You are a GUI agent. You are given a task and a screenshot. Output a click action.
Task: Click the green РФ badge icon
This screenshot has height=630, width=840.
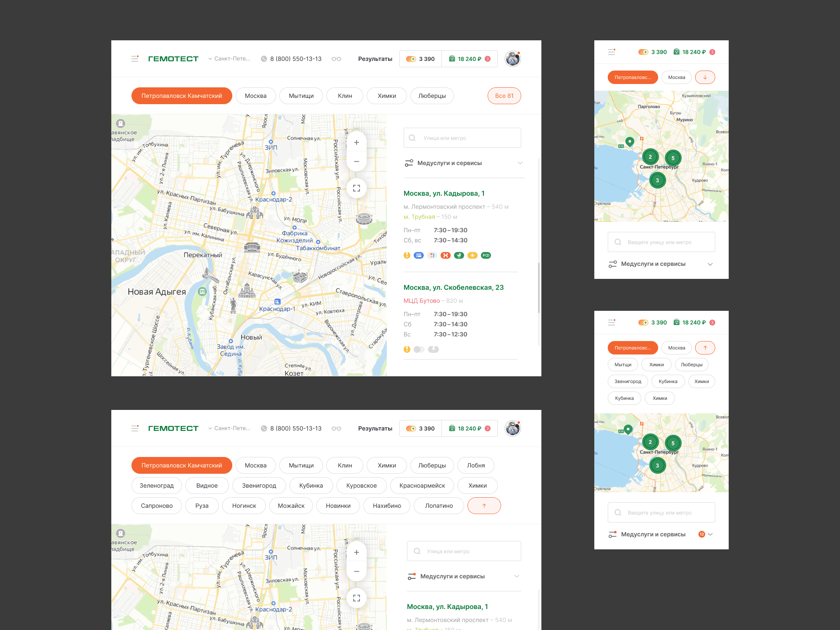(x=486, y=255)
